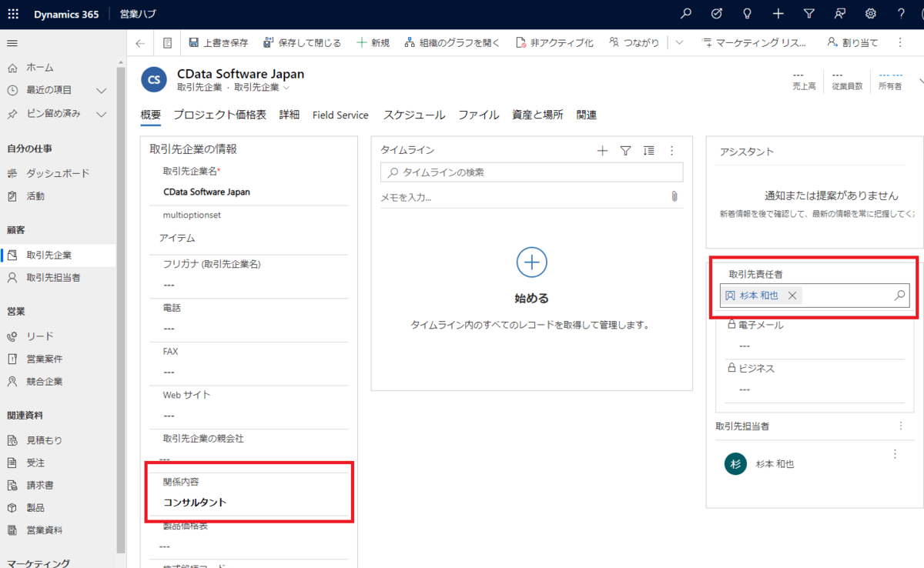Switch to ファイル tab
Image resolution: width=924 pixels, height=568 pixels.
pyautogui.click(x=478, y=115)
